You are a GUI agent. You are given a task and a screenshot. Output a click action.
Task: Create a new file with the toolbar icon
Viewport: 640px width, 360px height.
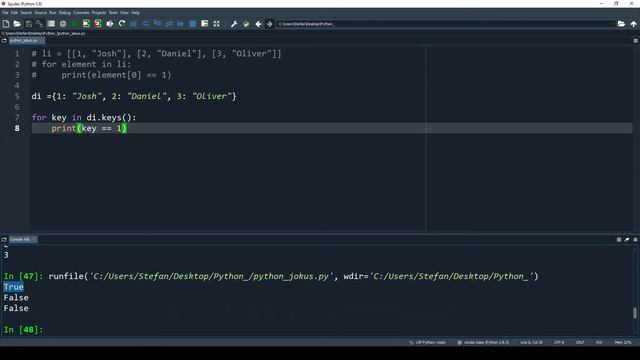tap(6, 24)
